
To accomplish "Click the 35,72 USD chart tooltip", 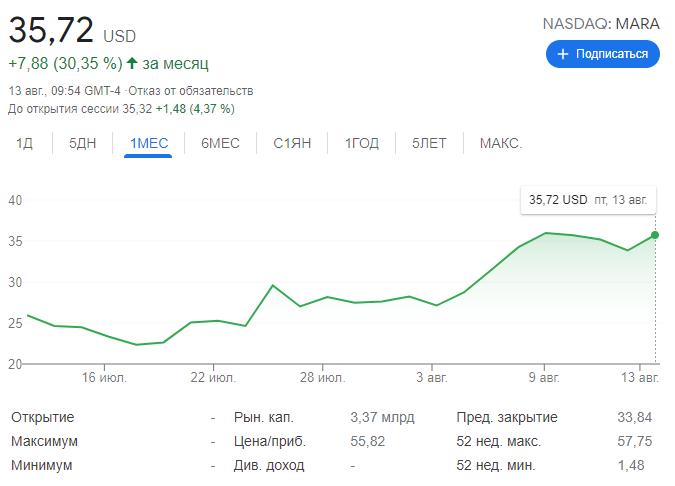I will coord(588,200).
